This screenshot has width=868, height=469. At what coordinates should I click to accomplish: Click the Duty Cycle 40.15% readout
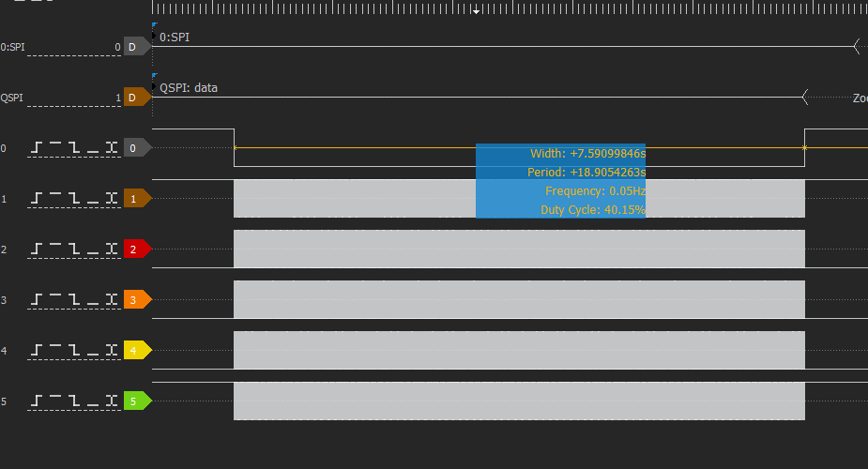click(592, 209)
